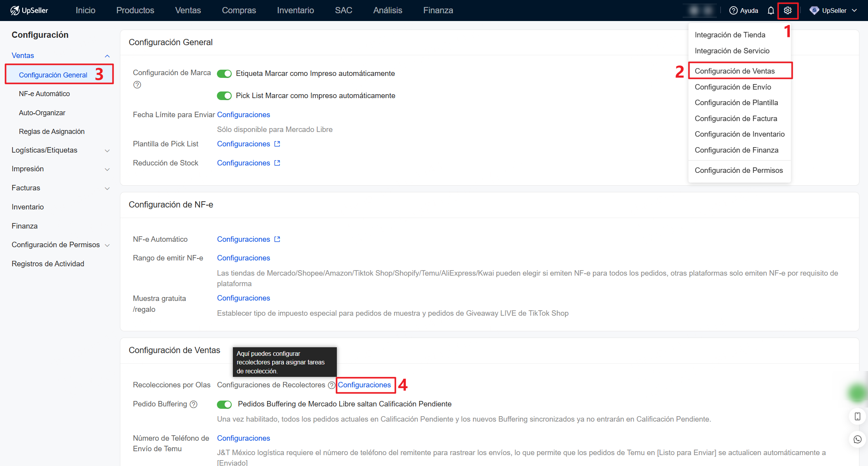Click the WhatsApp floating icon
The width and height of the screenshot is (868, 466).
tap(857, 439)
